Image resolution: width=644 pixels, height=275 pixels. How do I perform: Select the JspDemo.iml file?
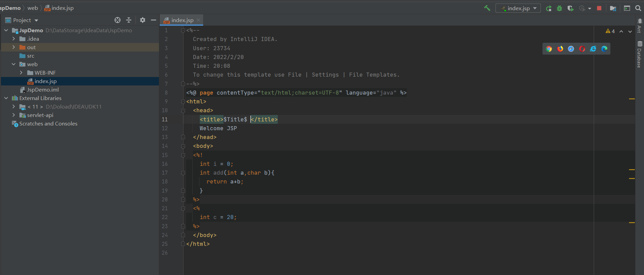[39, 90]
